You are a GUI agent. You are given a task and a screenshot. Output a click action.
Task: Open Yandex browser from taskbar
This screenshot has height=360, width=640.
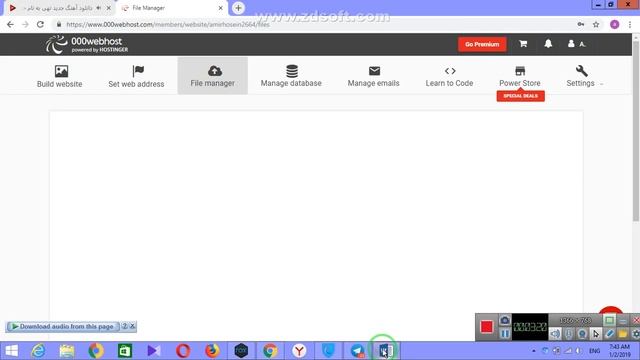[x=299, y=351]
